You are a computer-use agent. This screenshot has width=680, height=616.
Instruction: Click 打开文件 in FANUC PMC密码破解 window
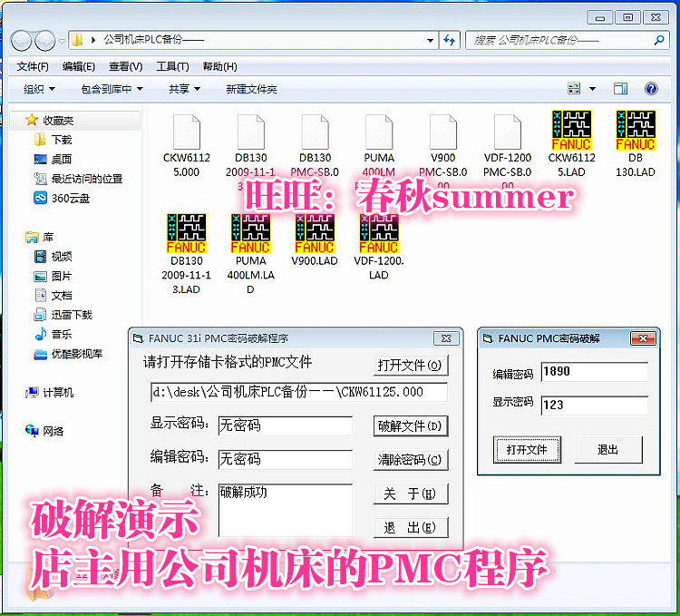point(527,450)
